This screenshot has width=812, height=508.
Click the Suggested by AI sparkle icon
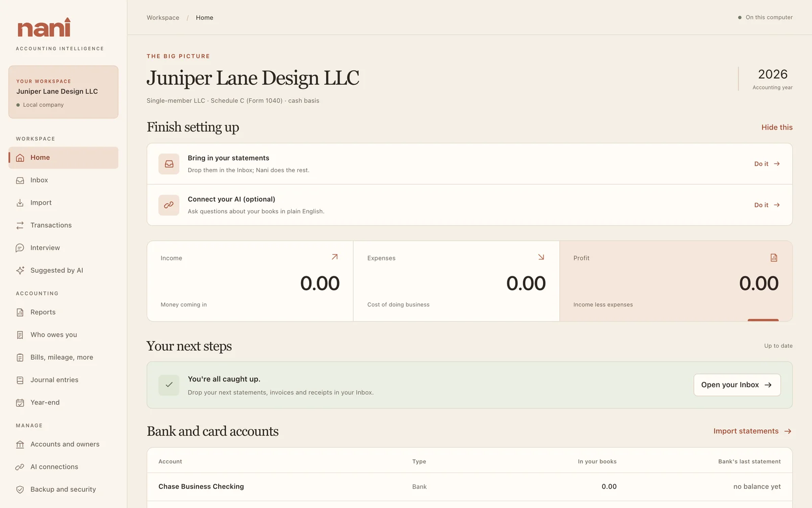[20, 270]
